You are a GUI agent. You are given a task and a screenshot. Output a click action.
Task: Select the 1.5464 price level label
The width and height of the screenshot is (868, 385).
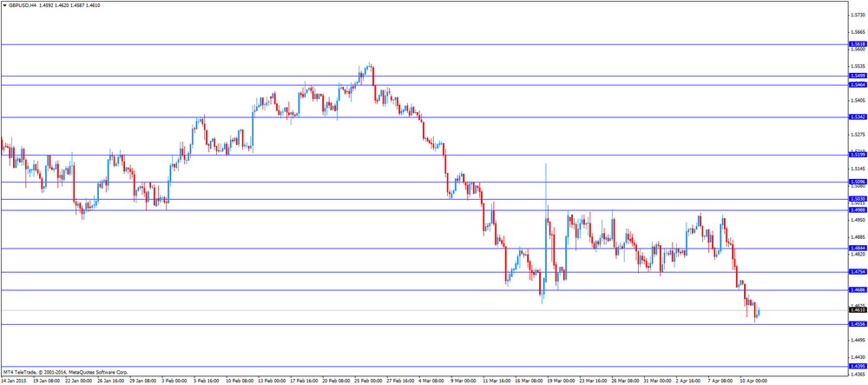pos(857,85)
